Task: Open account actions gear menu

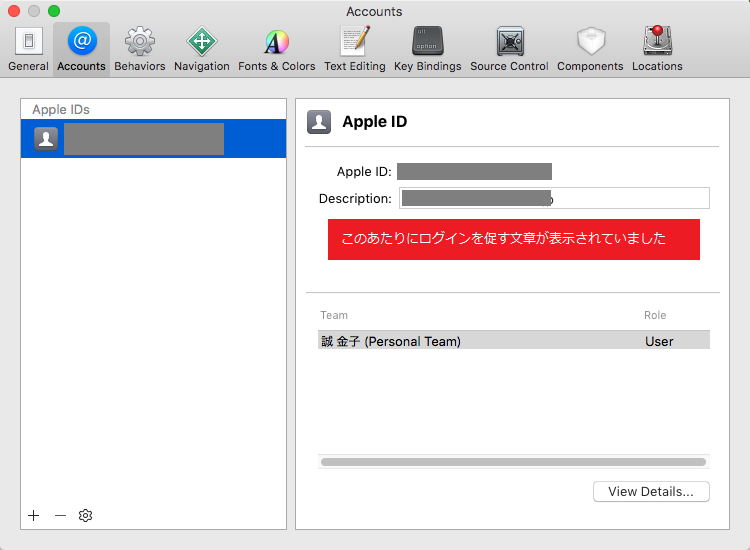Action: pos(85,516)
